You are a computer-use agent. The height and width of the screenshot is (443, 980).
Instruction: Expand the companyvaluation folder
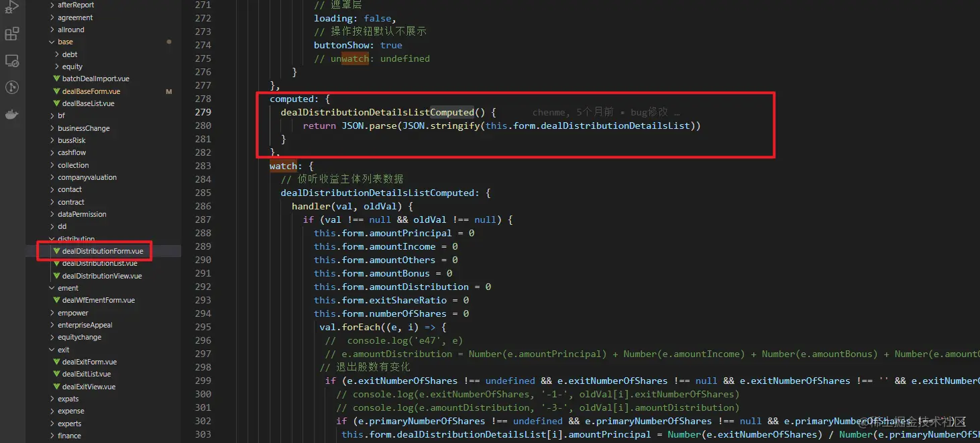pyautogui.click(x=87, y=177)
